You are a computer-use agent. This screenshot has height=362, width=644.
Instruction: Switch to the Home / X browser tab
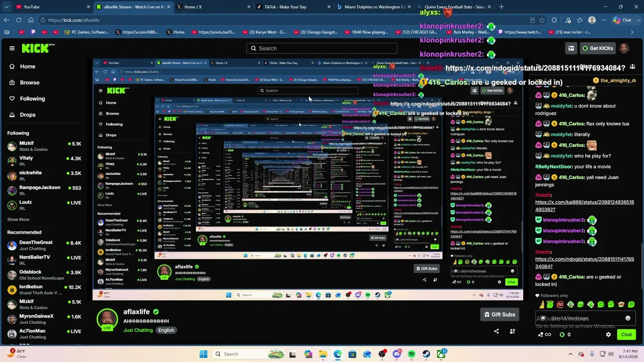pyautogui.click(x=214, y=7)
